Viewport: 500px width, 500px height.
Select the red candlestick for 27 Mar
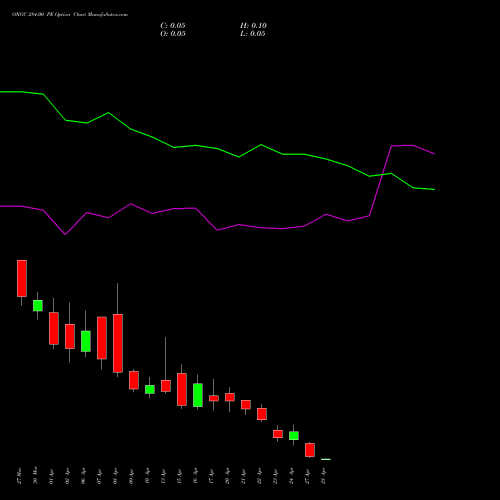pos(22,278)
